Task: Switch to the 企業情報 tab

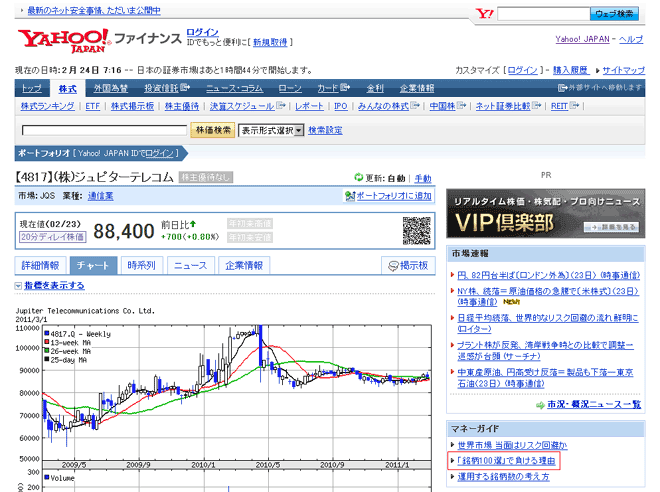Action: [x=243, y=266]
